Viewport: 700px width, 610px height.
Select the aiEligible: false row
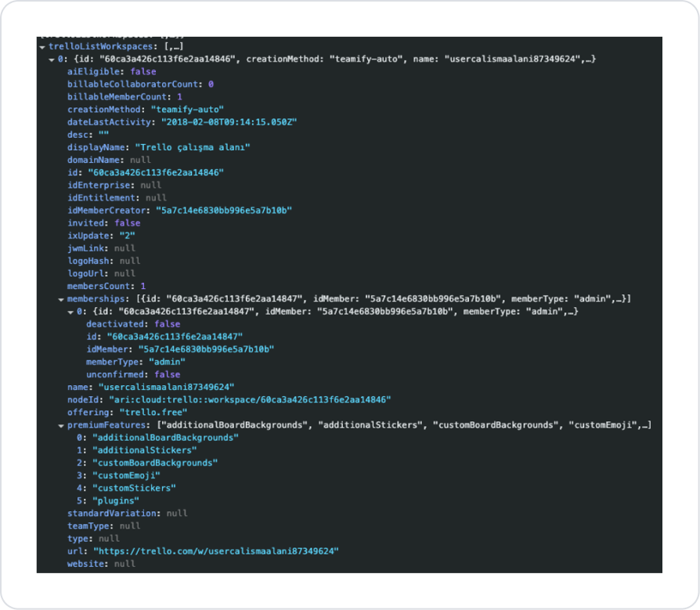[112, 71]
